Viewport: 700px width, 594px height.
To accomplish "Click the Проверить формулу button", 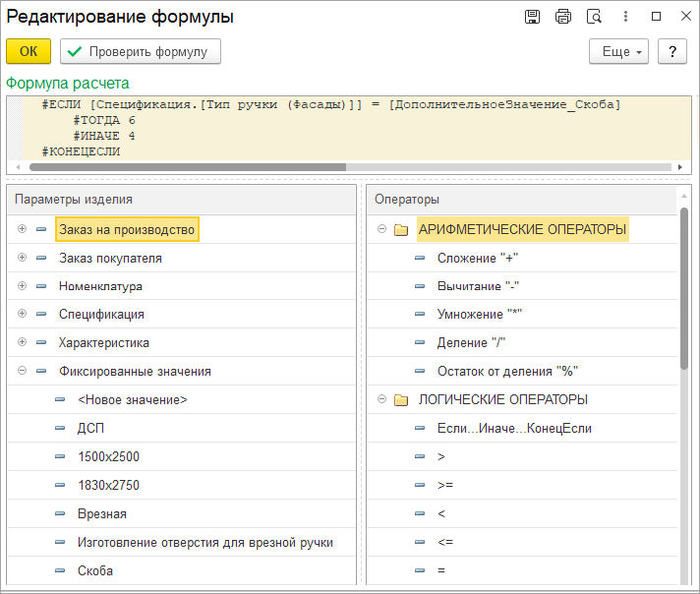I will pyautogui.click(x=141, y=51).
